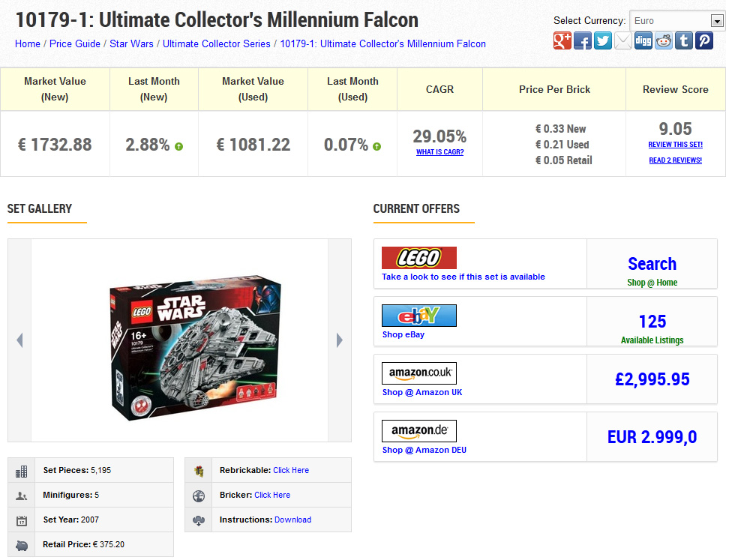Share on Reddit icon

coord(664,41)
